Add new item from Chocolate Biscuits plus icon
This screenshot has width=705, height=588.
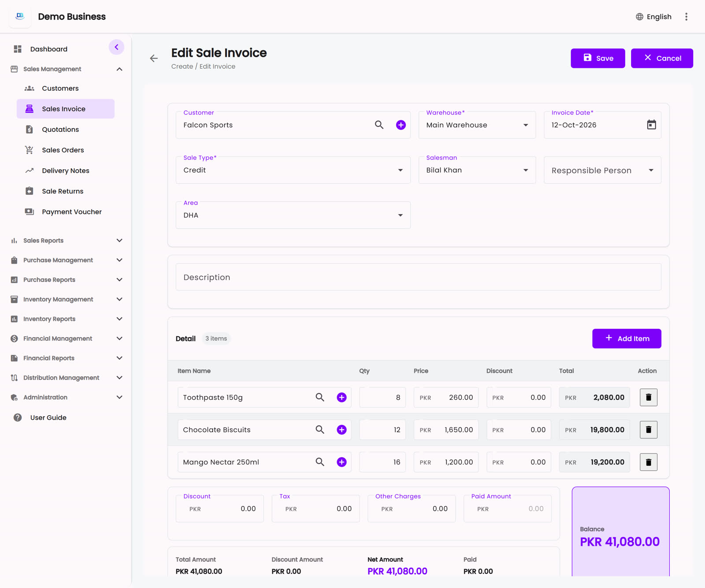(341, 430)
